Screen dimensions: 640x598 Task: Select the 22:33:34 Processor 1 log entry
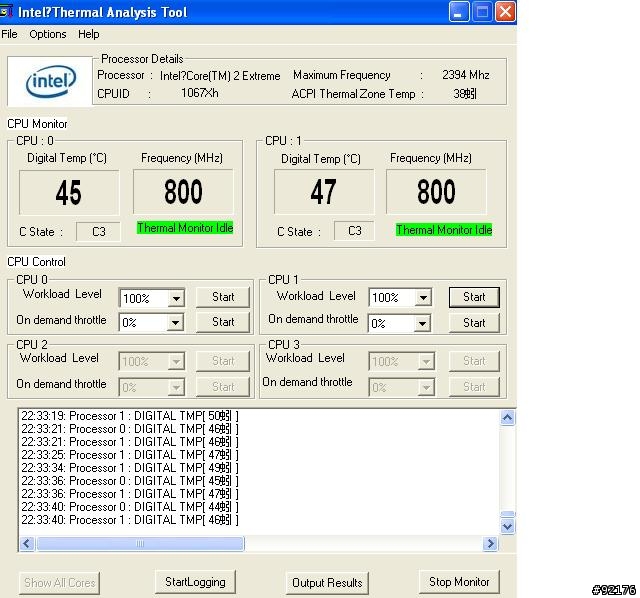click(130, 468)
